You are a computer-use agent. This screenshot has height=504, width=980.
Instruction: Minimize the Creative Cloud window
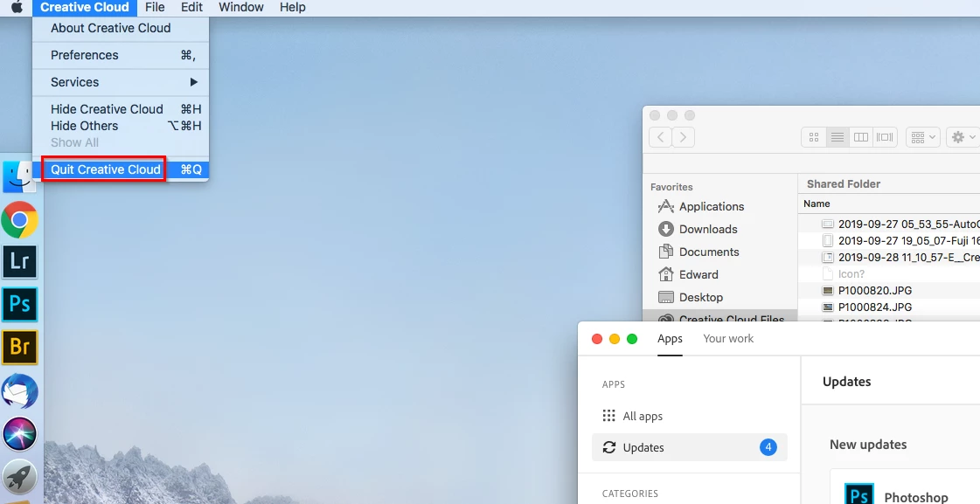coord(615,339)
